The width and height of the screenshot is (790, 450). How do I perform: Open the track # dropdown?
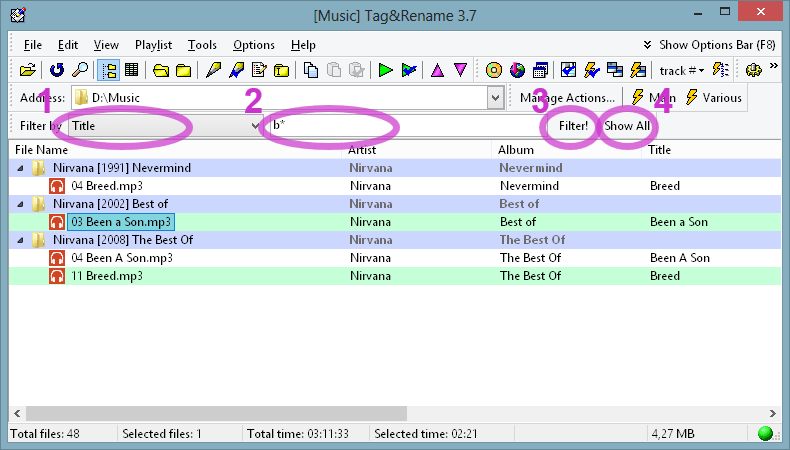(x=682, y=71)
